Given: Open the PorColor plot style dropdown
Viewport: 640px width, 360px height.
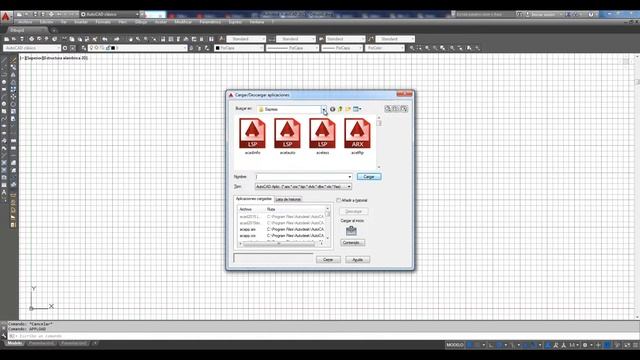Looking at the screenshot, I should (x=384, y=48).
